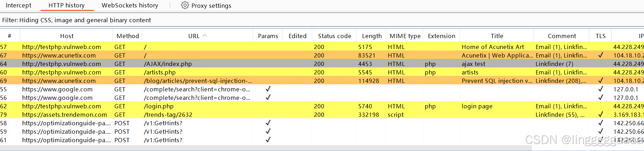Click length value 332198
644x151 pixels.
pyautogui.click(x=368, y=115)
